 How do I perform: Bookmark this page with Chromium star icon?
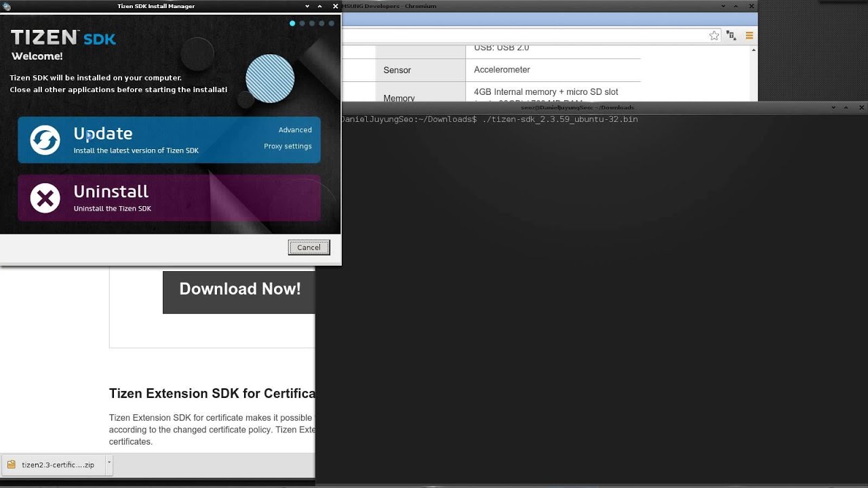click(x=714, y=36)
